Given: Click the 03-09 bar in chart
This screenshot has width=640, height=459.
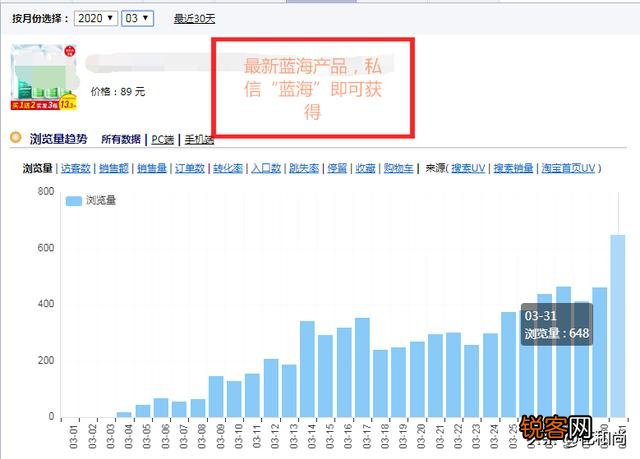Looking at the screenshot, I should pyautogui.click(x=216, y=396).
